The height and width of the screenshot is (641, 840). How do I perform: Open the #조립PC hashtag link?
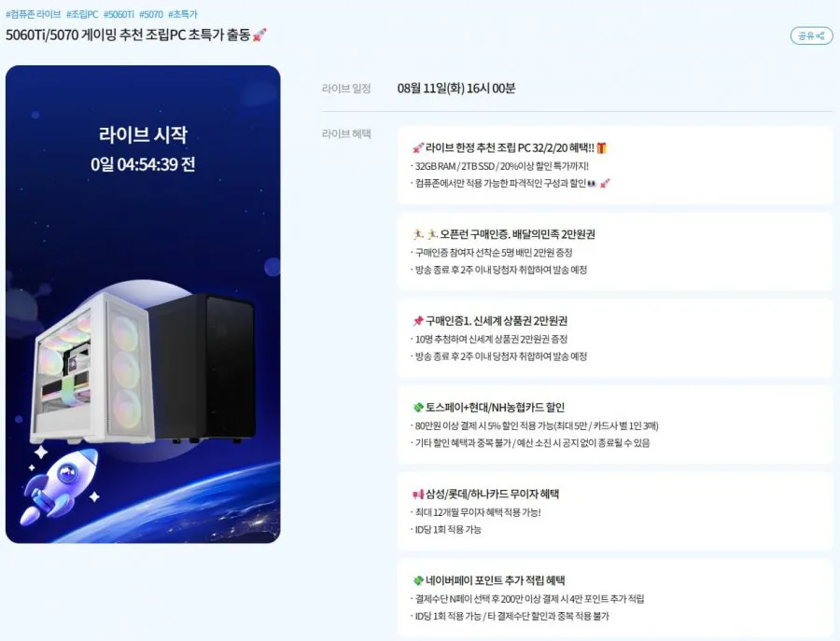[x=82, y=14]
